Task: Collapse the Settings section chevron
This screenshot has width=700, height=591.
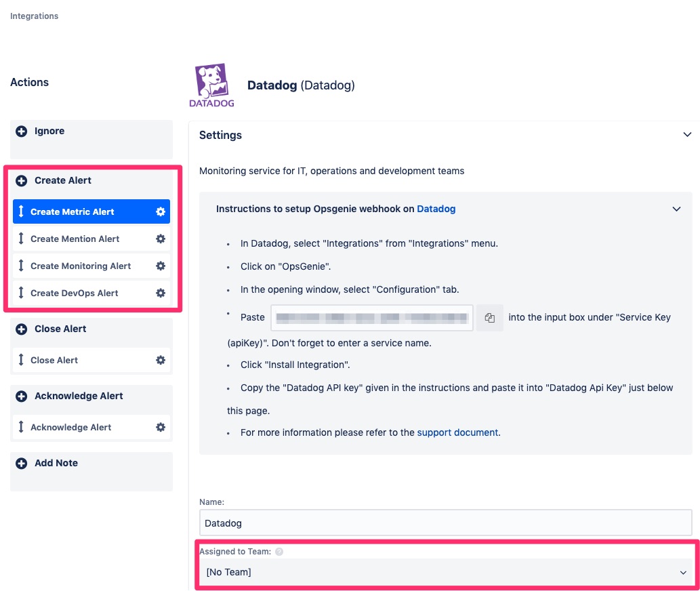Action: [687, 135]
